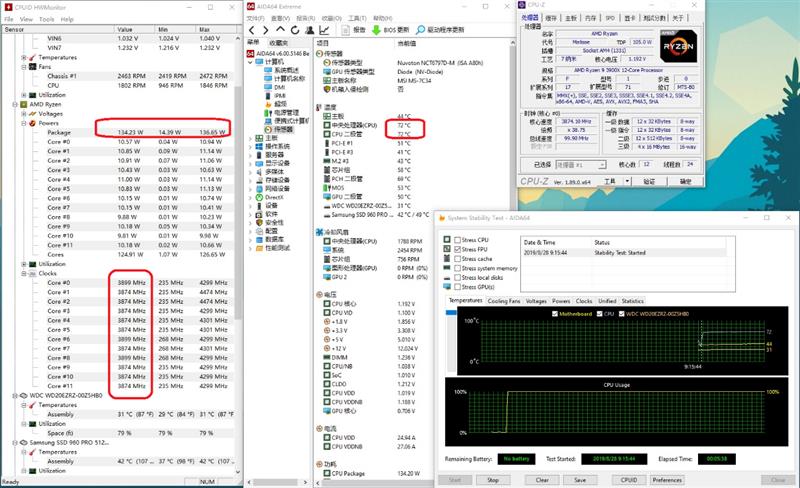
Task: Uncheck the Stress FPU checkbox
Action: 458,250
